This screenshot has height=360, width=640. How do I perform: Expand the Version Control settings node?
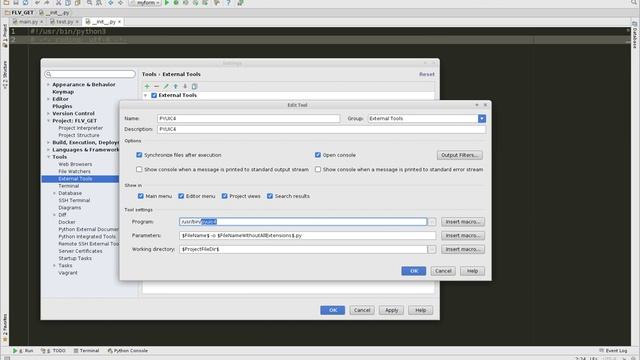coord(48,113)
